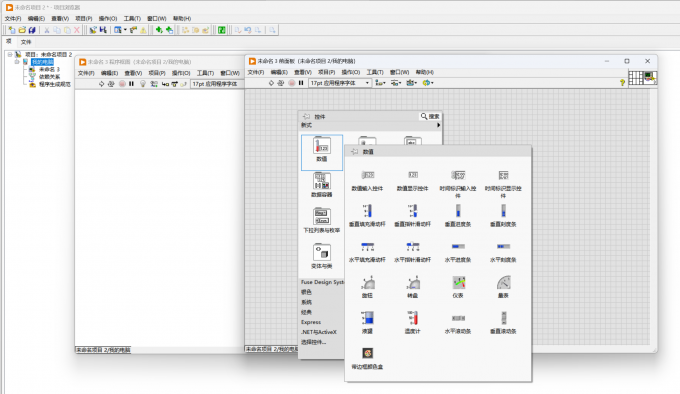Screen dimensions: 680x394
Task: Select 程序生成规范 build specifications in tree
Action: tap(55, 84)
